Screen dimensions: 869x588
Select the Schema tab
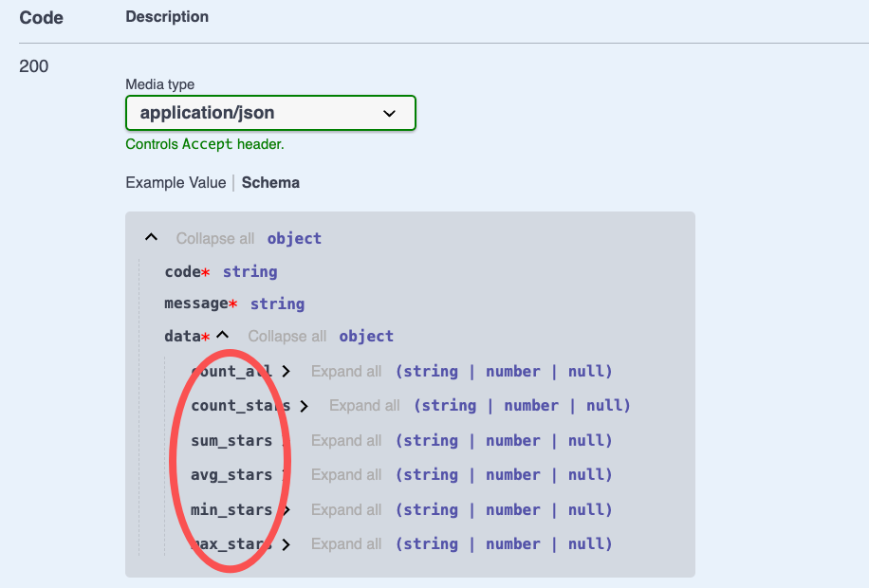pyautogui.click(x=270, y=182)
